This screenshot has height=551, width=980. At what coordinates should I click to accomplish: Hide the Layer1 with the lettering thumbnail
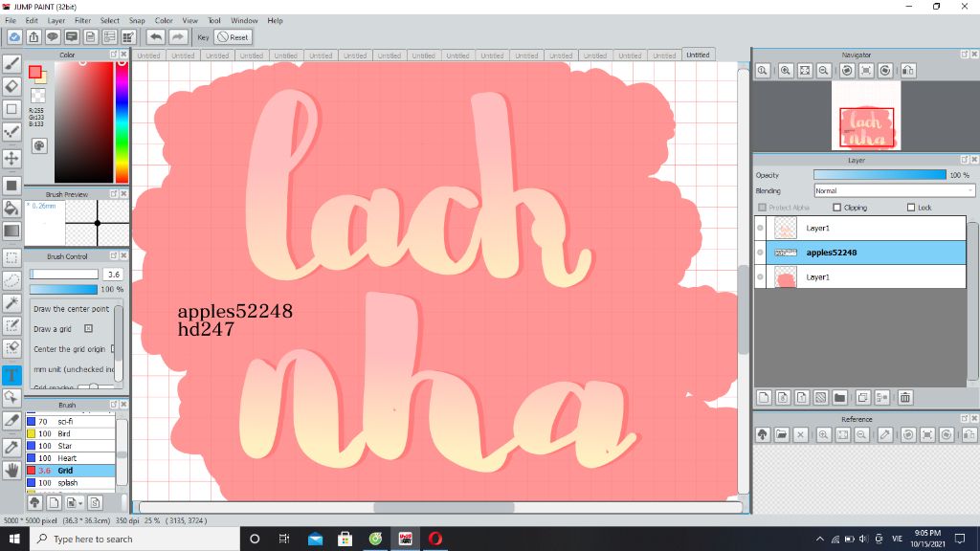761,228
